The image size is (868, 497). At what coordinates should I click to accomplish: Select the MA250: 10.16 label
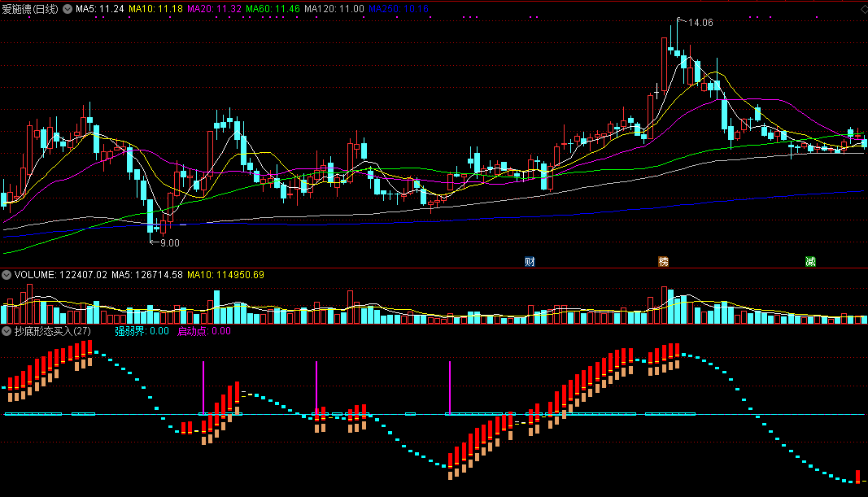399,9
